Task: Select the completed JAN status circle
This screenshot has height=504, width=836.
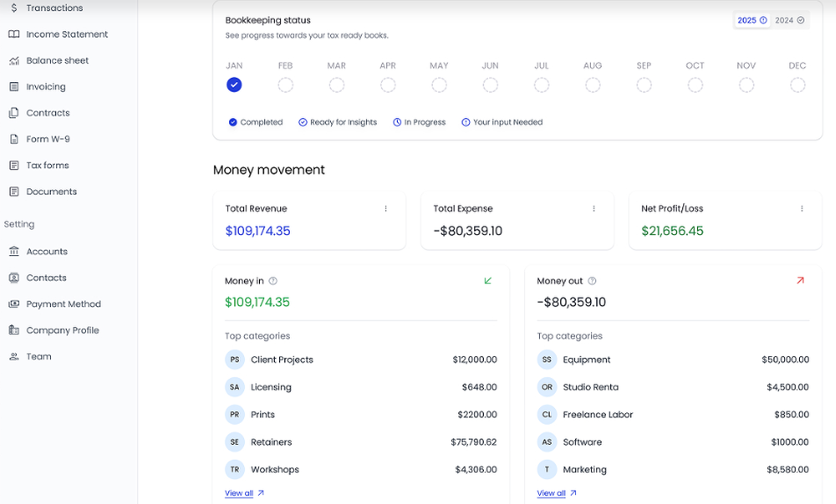Action: (234, 84)
